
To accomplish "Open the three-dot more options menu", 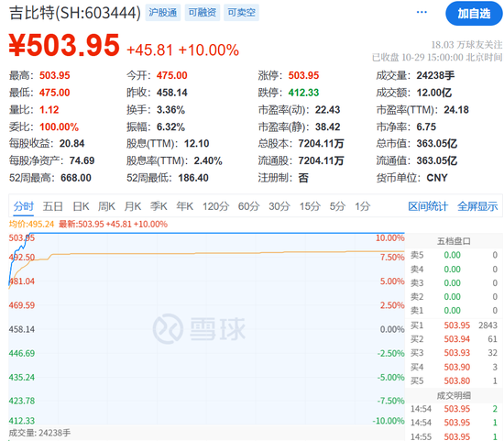I will pos(422,12).
